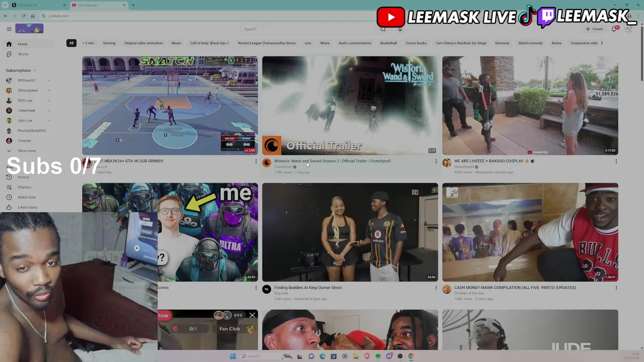Expand the Subscriptions section chevron
Screen dimensions: 644x362
(35, 70)
